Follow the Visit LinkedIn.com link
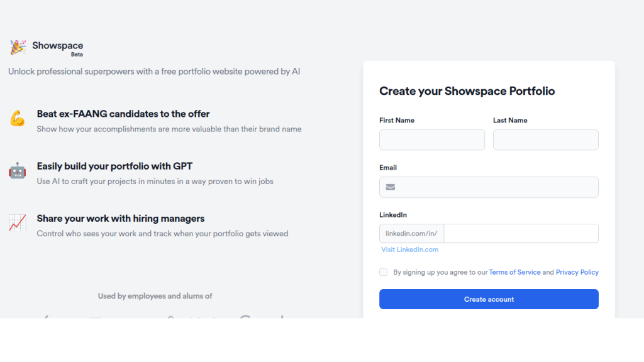The width and height of the screenshot is (644, 362). point(409,250)
